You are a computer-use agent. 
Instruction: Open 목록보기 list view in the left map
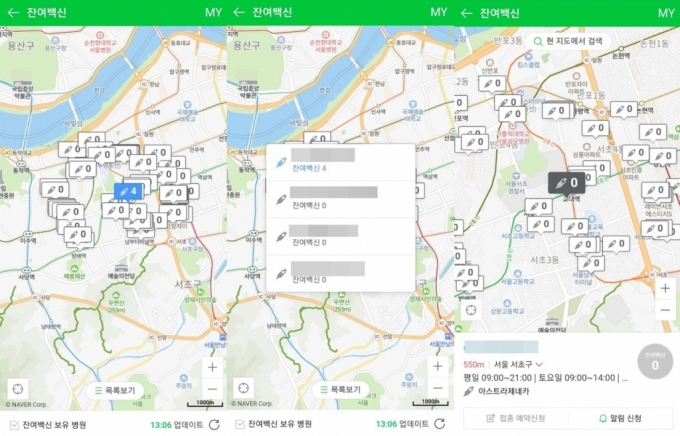(x=113, y=390)
